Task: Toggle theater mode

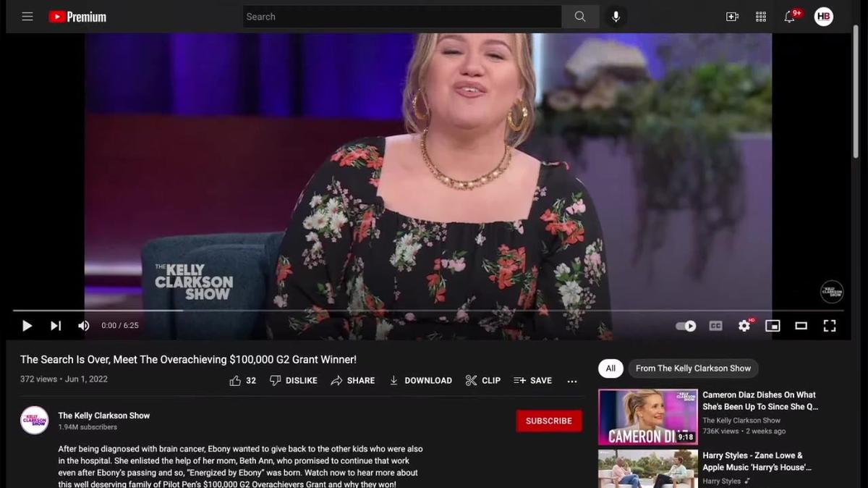Action: (801, 326)
